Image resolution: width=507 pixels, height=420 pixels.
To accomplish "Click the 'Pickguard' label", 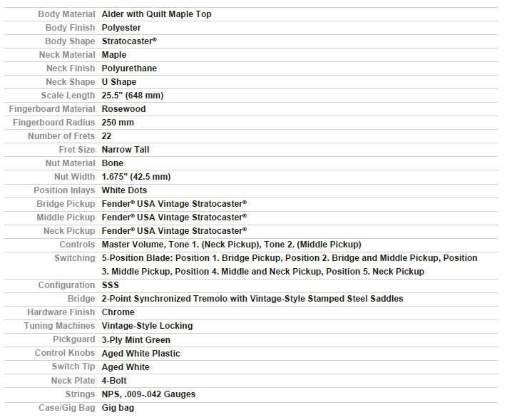I will pos(74,340).
